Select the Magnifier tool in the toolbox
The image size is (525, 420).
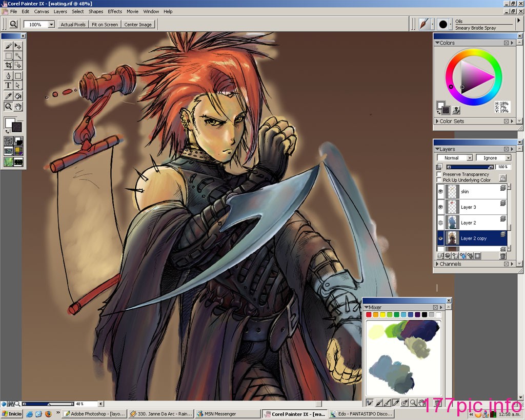8,107
